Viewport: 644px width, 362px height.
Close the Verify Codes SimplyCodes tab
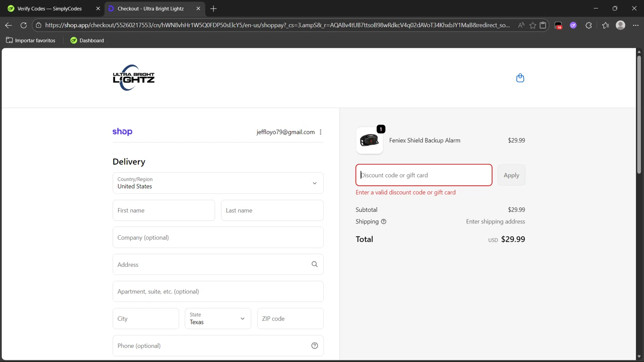coord(98,9)
